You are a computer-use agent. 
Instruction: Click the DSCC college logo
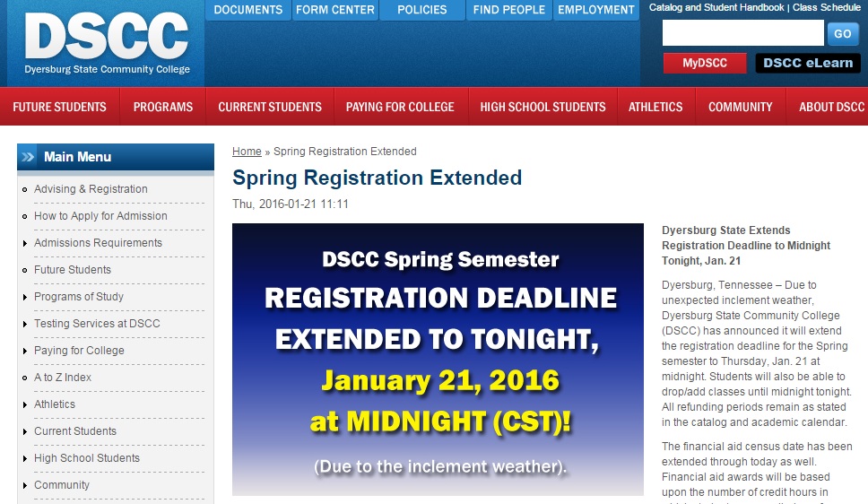pyautogui.click(x=107, y=43)
